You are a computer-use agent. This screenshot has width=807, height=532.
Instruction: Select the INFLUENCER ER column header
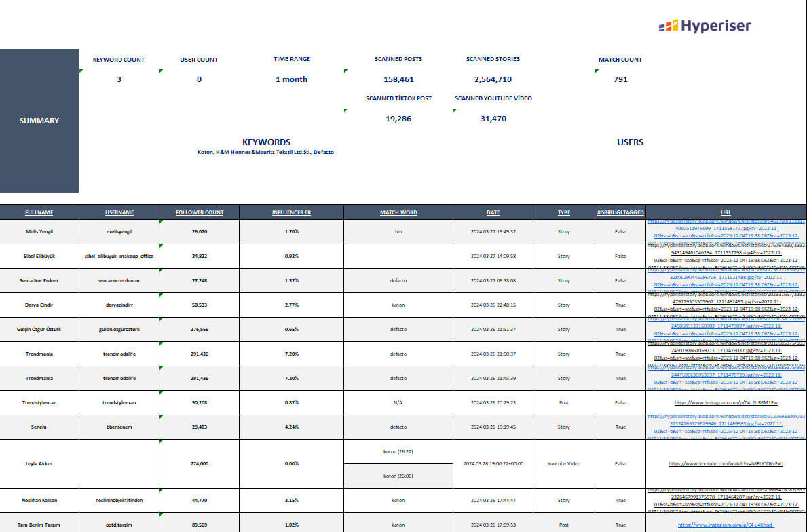tap(291, 212)
